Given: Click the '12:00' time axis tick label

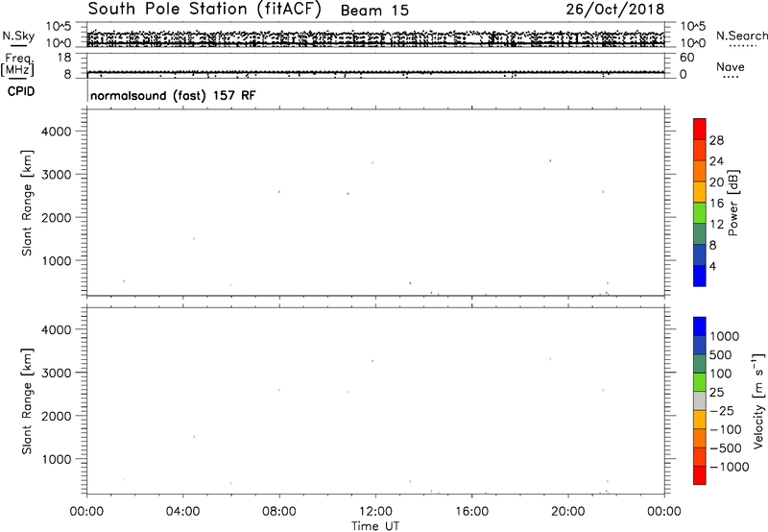Looking at the screenshot, I should pos(375,512).
